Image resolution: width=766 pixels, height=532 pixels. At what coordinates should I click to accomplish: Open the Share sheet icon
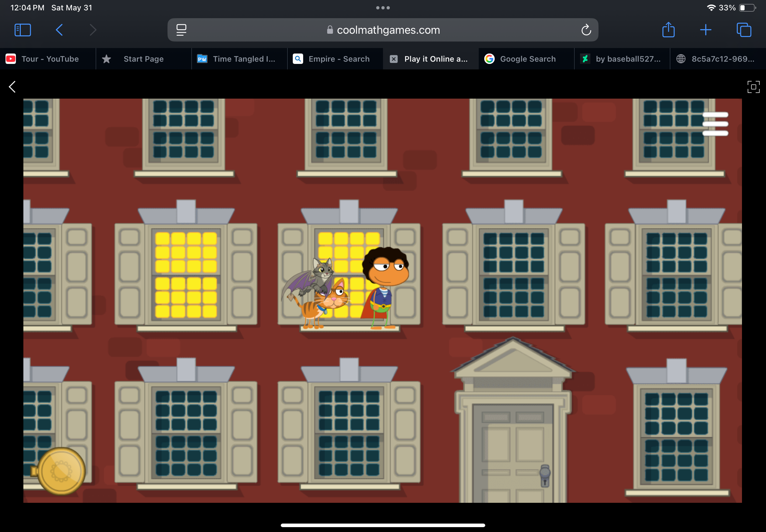(668, 30)
